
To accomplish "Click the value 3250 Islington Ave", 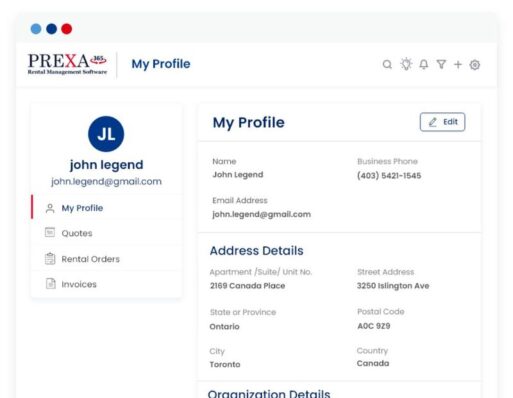I will 393,286.
